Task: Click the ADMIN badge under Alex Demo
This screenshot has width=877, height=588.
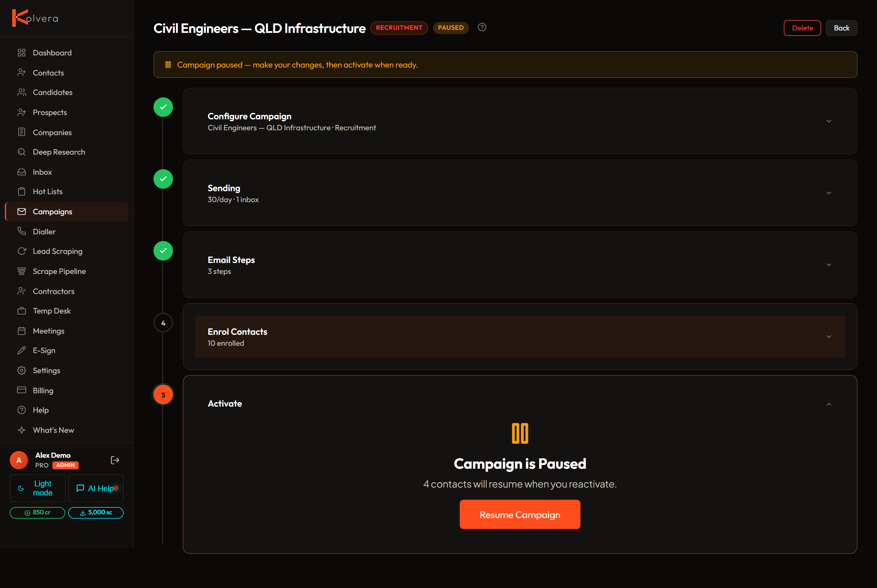Action: point(66,465)
